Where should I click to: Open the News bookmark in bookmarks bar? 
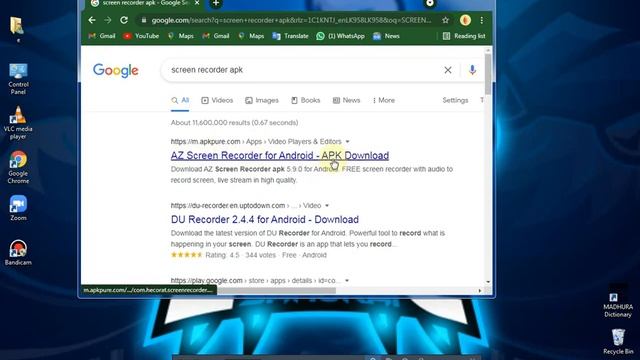click(x=386, y=36)
